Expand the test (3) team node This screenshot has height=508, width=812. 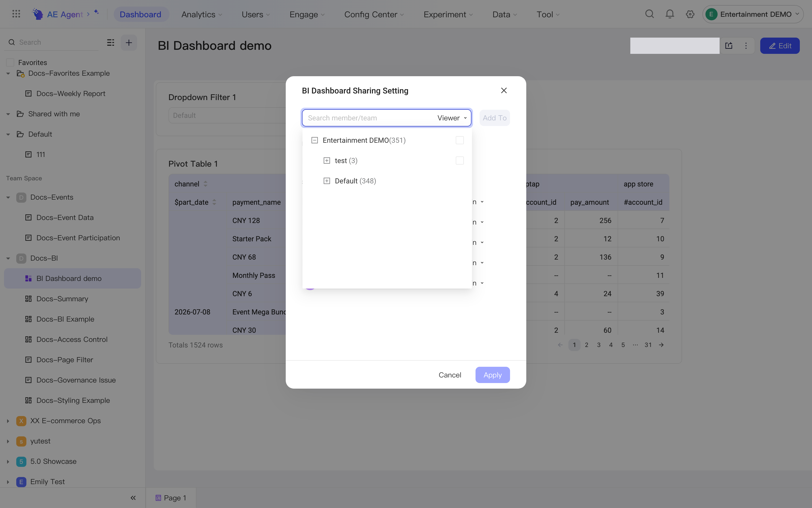pyautogui.click(x=327, y=161)
